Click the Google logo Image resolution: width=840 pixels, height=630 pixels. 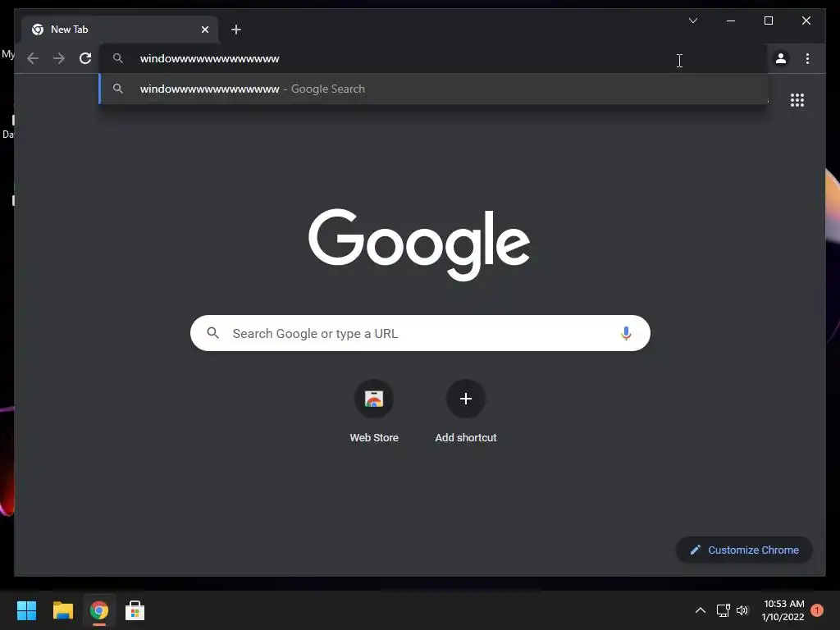(419, 244)
